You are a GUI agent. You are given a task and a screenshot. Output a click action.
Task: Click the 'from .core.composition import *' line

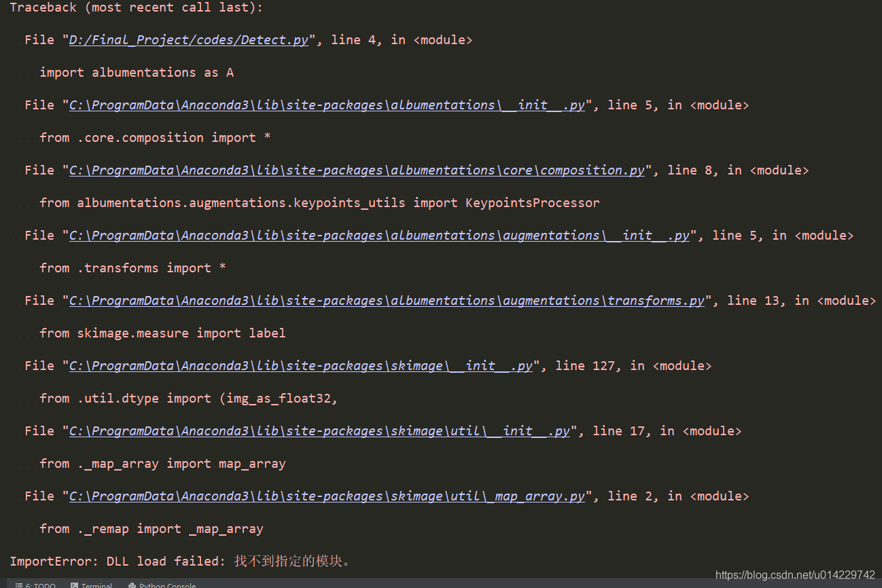(155, 138)
